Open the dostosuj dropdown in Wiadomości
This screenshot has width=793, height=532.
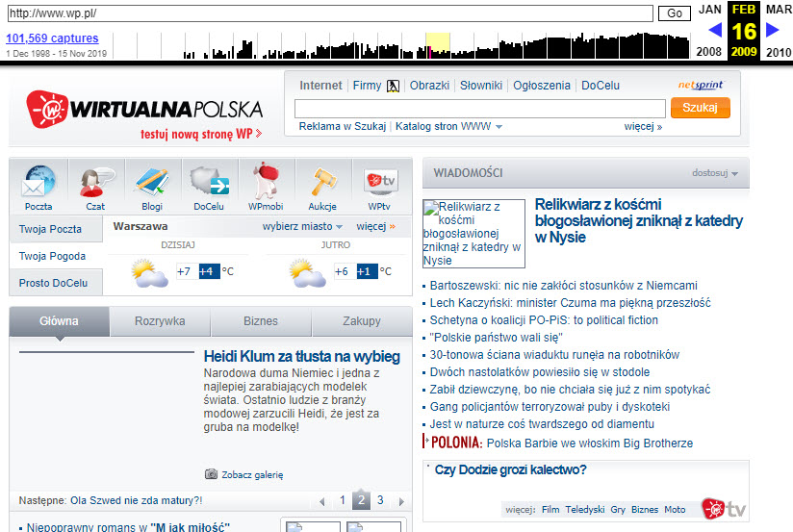715,173
